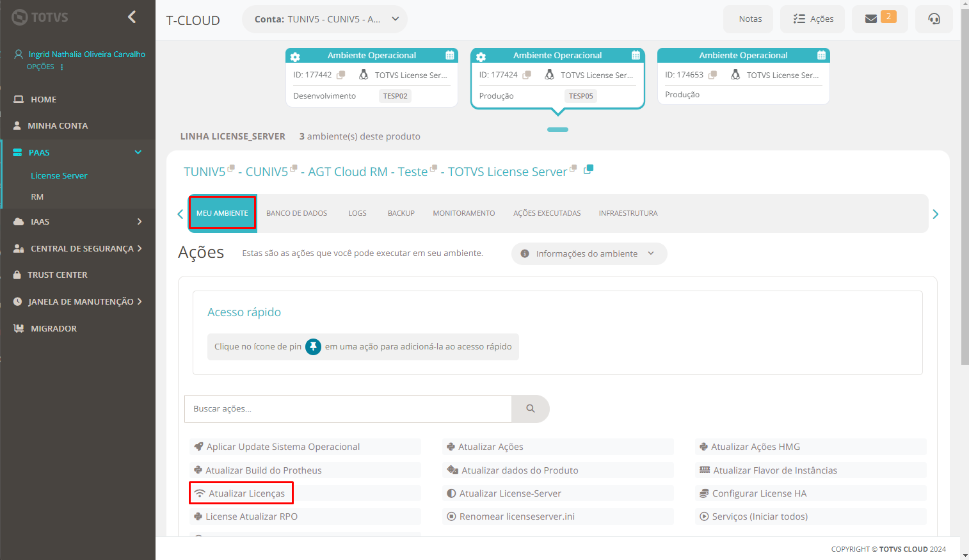Copy ID 174653 with the copy icon
The image size is (969, 560).
[712, 75]
